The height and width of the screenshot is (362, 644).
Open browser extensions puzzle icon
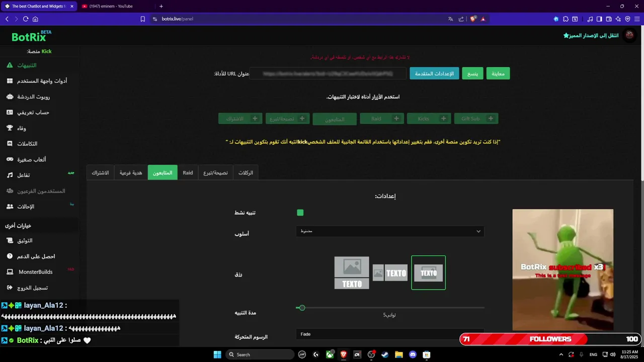(x=566, y=19)
